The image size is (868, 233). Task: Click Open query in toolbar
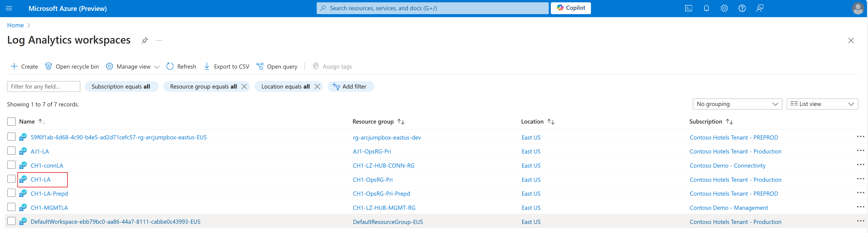[277, 67]
